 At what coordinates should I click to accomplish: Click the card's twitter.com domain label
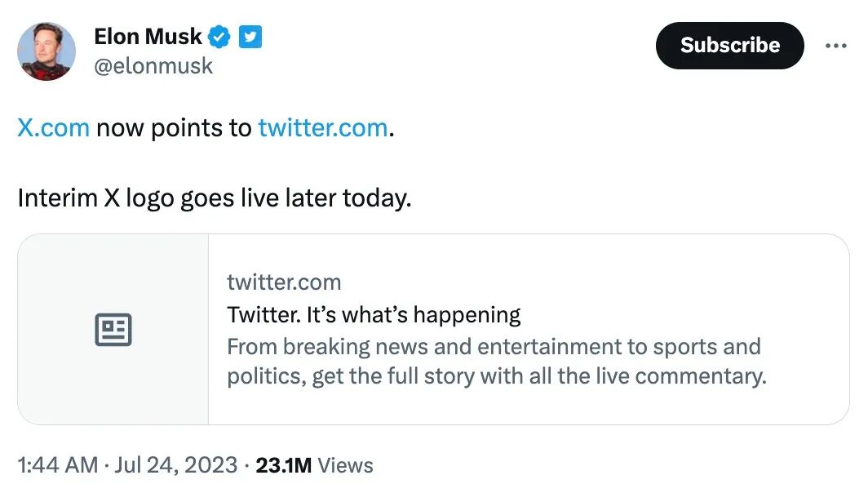pyautogui.click(x=284, y=282)
